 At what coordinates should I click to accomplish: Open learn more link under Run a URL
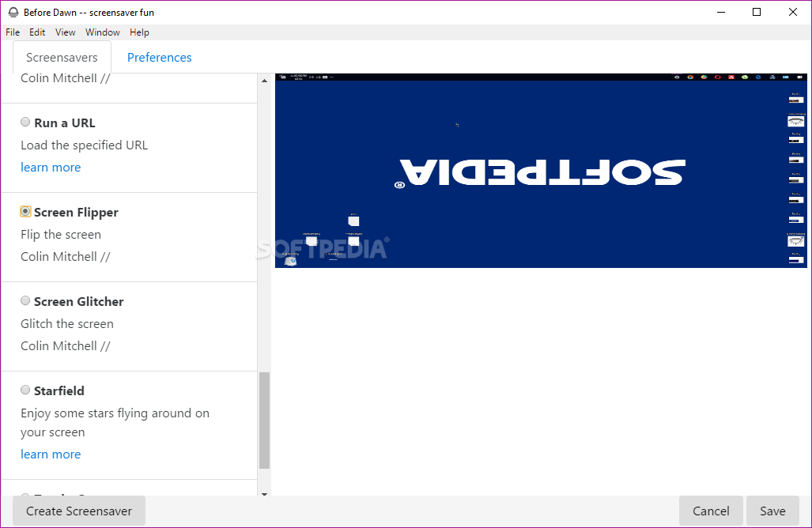pos(51,168)
